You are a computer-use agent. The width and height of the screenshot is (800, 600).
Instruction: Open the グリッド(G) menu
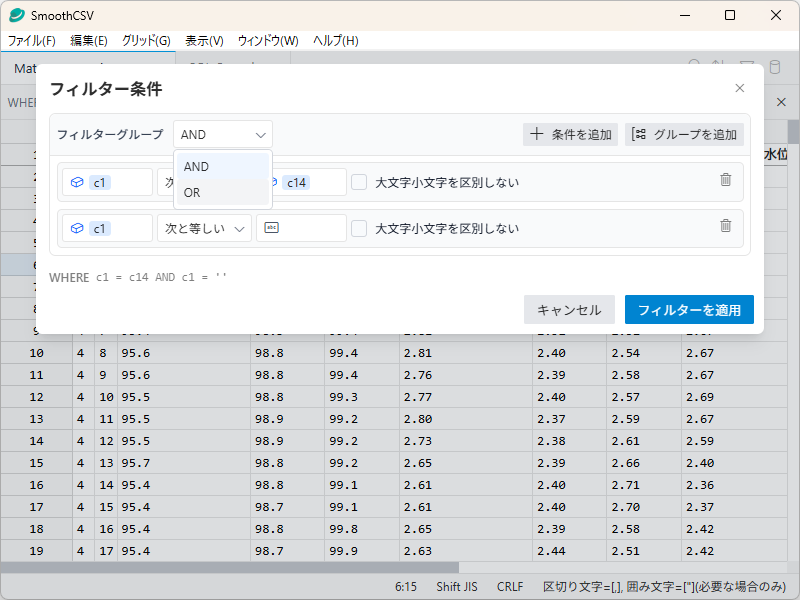click(x=146, y=41)
